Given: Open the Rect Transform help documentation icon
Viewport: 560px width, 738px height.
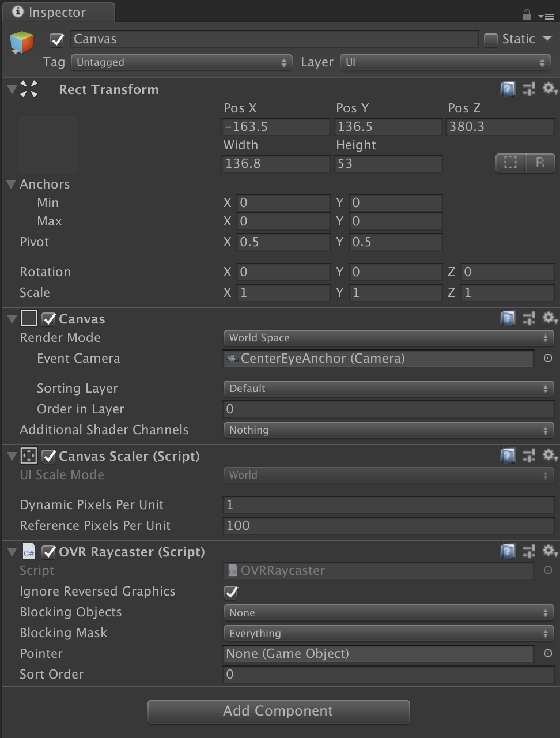Looking at the screenshot, I should pos(507,89).
